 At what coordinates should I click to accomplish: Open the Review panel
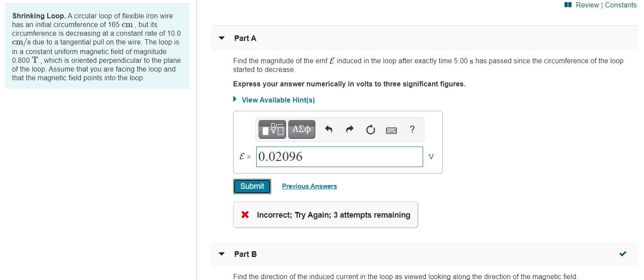pos(586,5)
